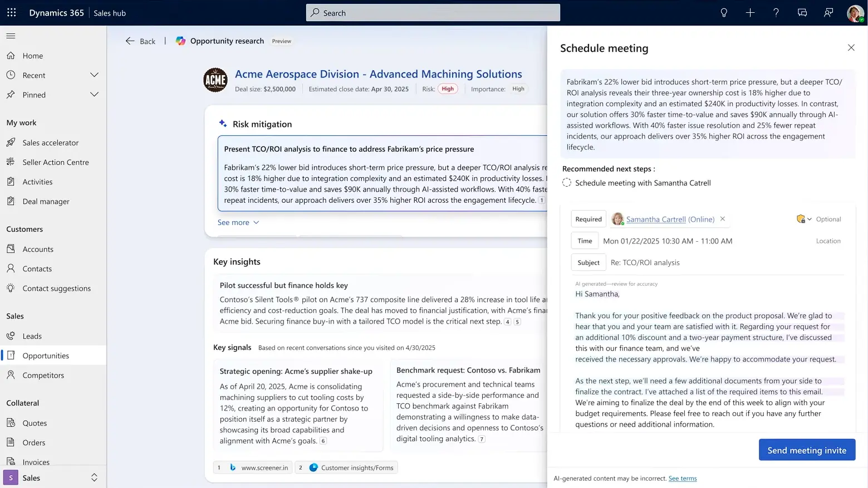Select Pinned in the navigation
The image size is (868, 488).
(x=34, y=95)
